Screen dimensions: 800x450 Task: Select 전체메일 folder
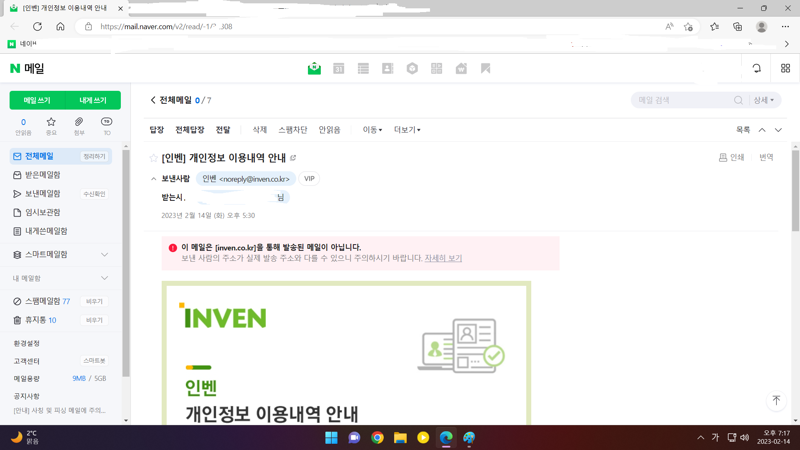pyautogui.click(x=39, y=157)
